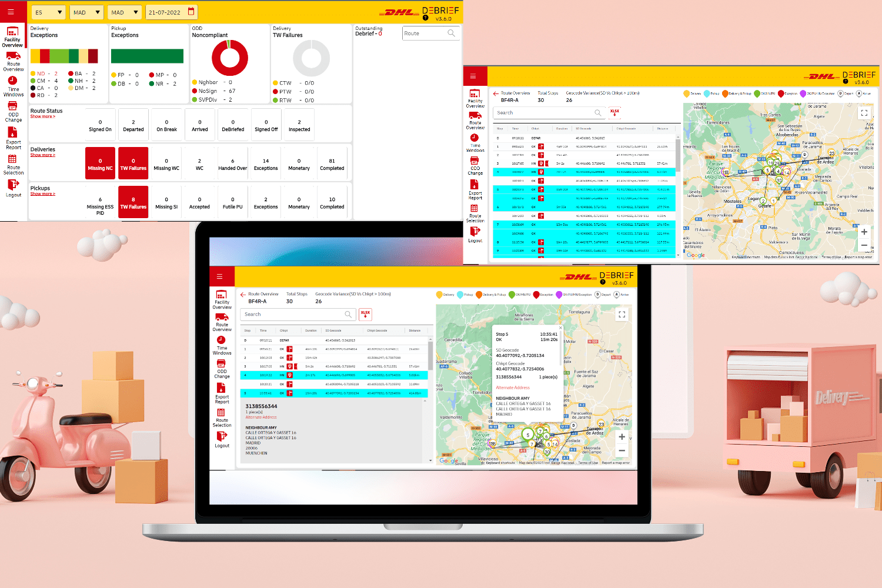Zoom in on laptop screen map

coord(622,437)
